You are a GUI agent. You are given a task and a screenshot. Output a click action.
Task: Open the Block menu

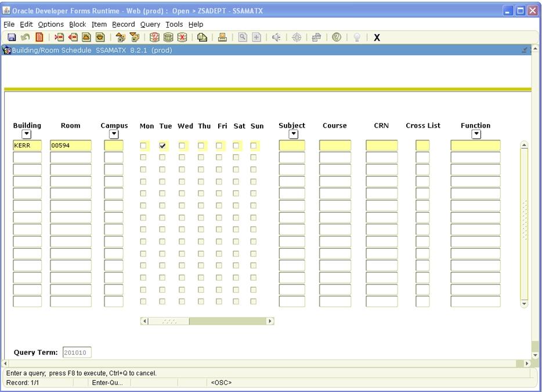(77, 24)
